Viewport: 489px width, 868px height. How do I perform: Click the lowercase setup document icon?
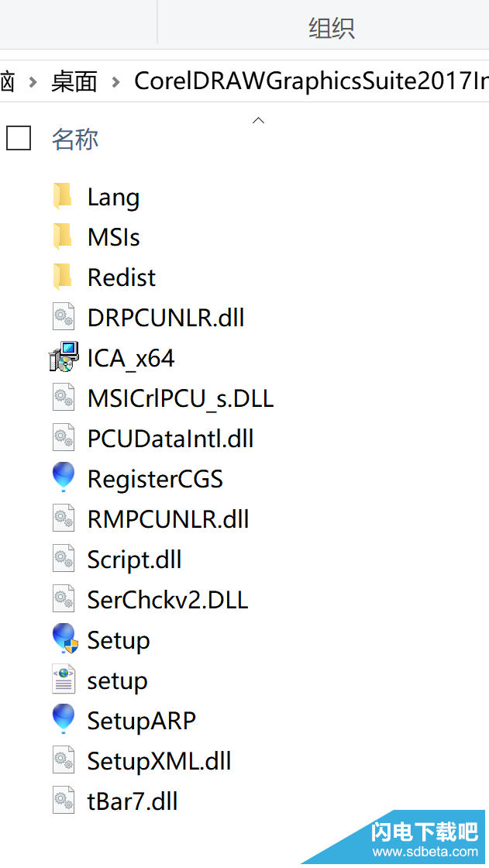click(x=64, y=680)
